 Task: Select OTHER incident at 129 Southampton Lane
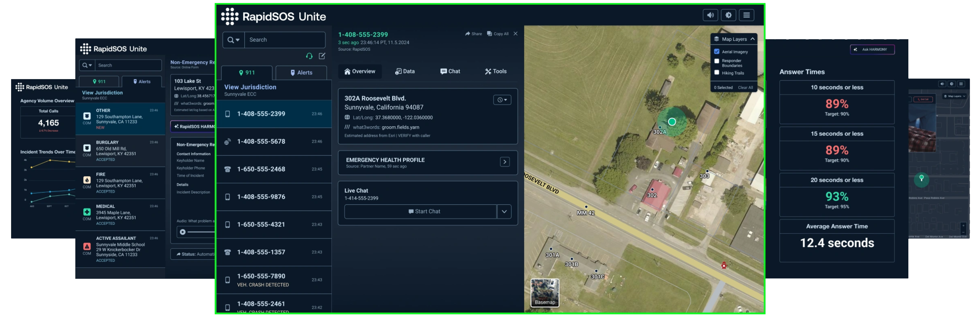(x=120, y=119)
